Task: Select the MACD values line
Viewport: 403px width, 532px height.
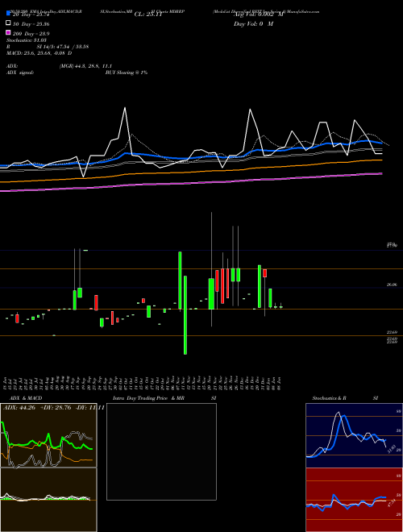Action: [39, 53]
